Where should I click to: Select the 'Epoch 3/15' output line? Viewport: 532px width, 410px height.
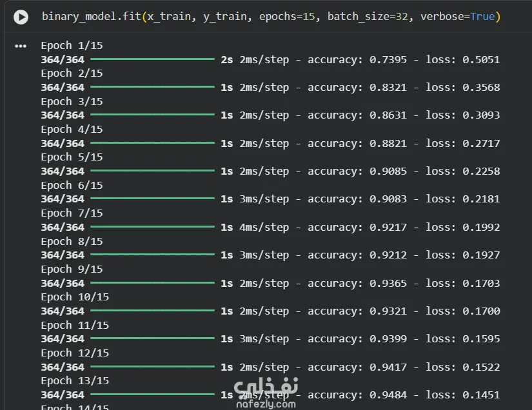pyautogui.click(x=72, y=101)
